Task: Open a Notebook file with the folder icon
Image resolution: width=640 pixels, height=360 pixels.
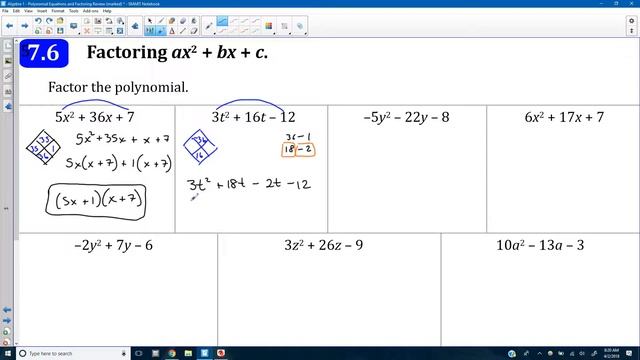Action: 60,21
